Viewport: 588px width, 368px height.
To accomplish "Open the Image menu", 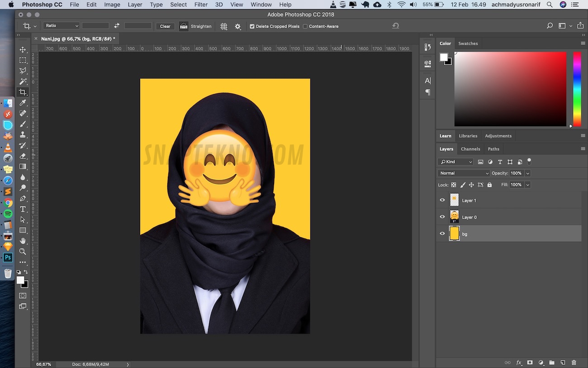I will pyautogui.click(x=112, y=5).
